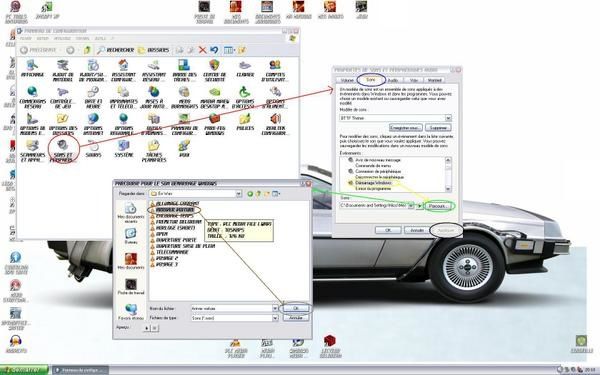This screenshot has width=600, height=375.
Task: Open the Système icon
Action: [x=123, y=149]
